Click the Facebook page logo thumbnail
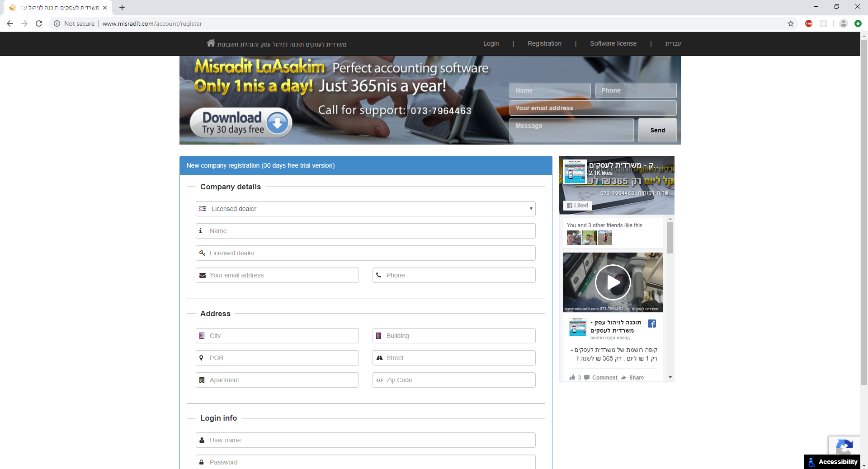Image resolution: width=868 pixels, height=469 pixels. click(576, 172)
